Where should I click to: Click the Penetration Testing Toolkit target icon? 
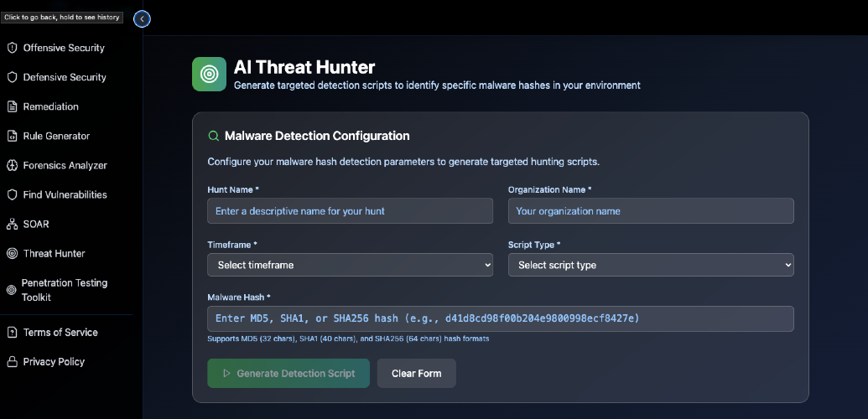11,289
